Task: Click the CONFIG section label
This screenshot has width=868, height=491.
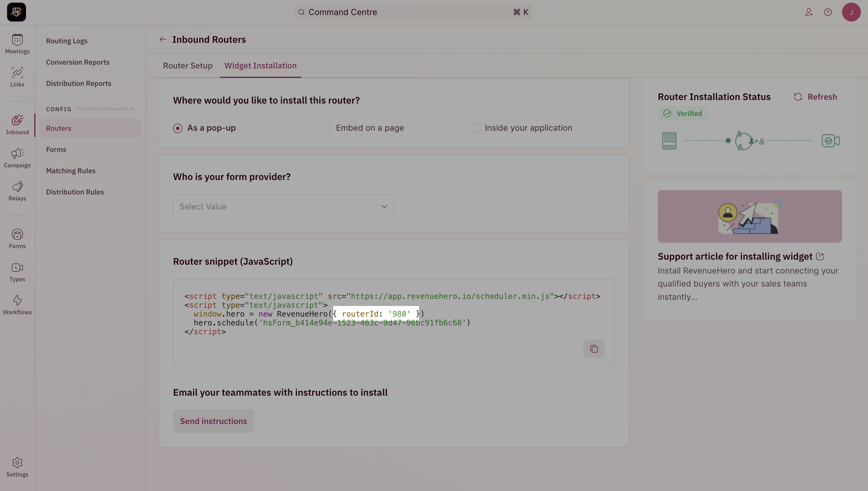Action: [x=59, y=109]
